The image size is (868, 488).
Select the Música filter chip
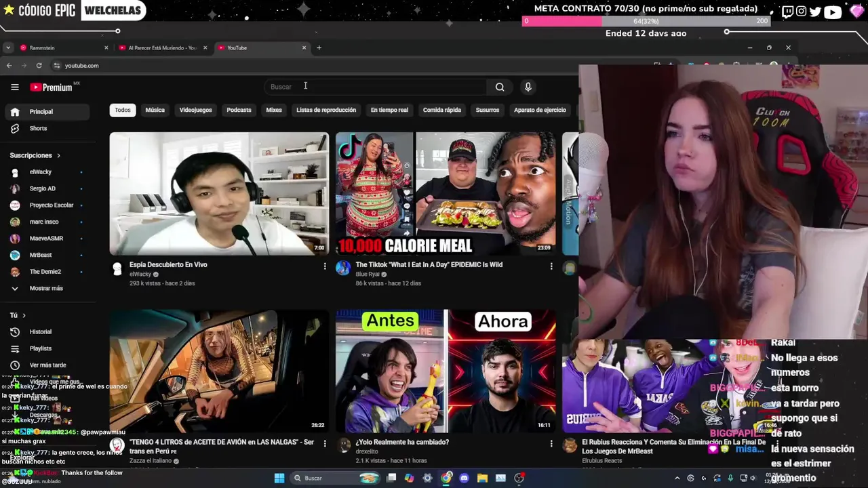click(x=155, y=110)
